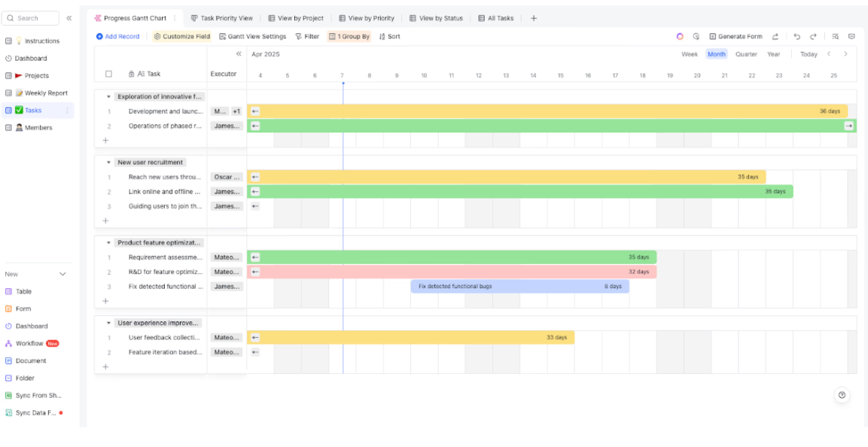Open the find records search icon

(836, 37)
